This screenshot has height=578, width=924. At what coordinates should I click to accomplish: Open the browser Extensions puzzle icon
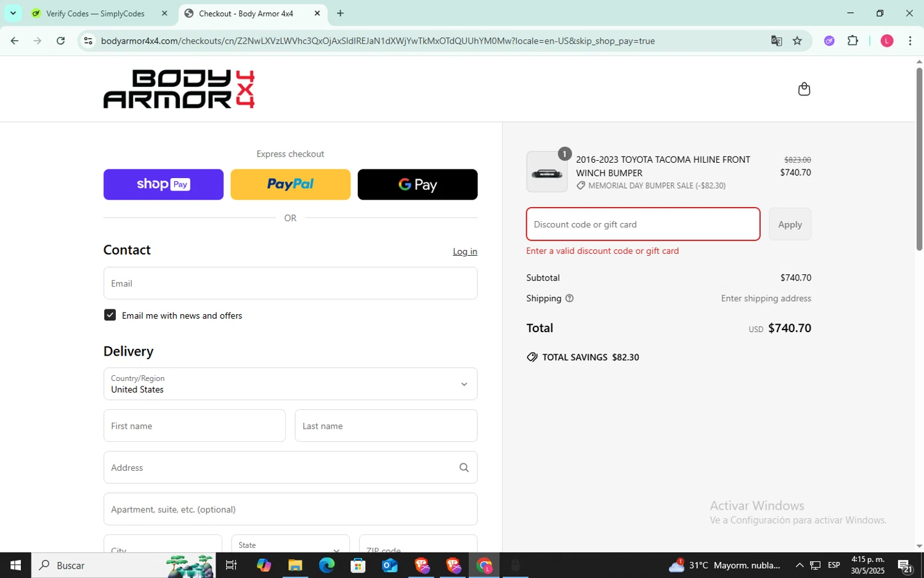tap(853, 41)
